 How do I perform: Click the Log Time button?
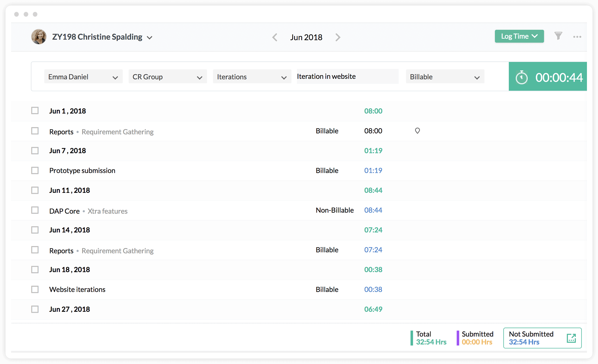[x=519, y=36]
